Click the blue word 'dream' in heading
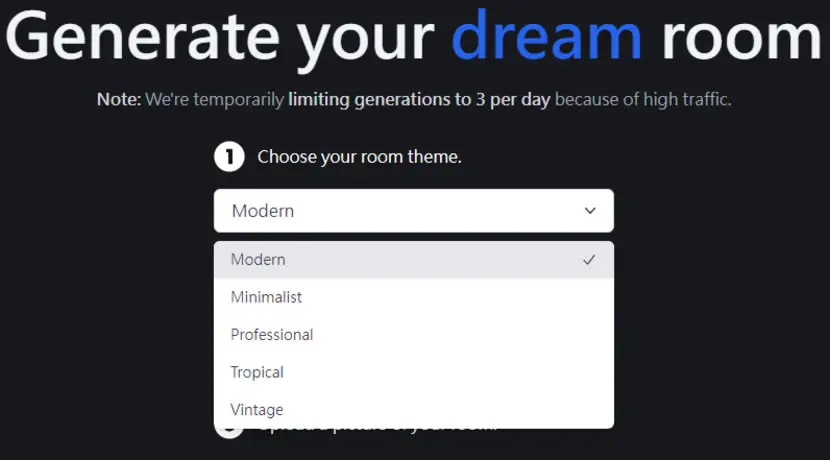 pos(546,37)
